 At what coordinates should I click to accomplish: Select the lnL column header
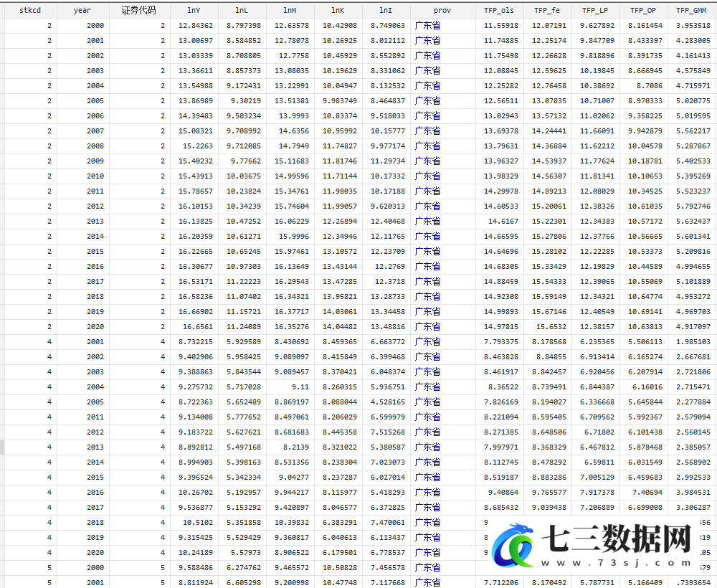click(x=242, y=10)
